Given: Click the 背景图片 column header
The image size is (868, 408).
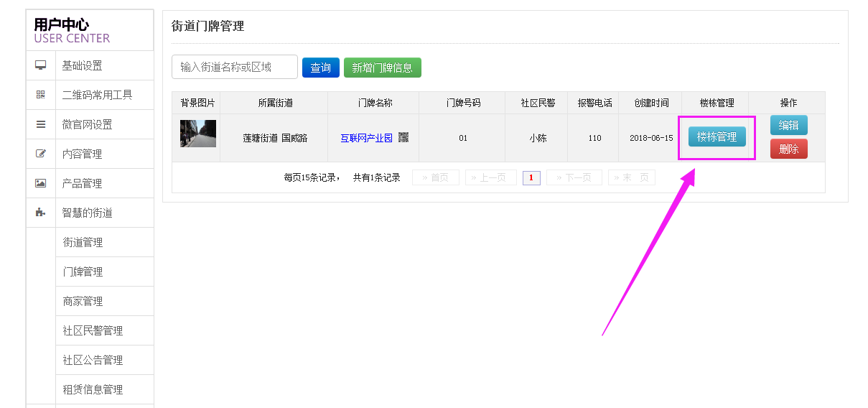Looking at the screenshot, I should pyautogui.click(x=197, y=103).
